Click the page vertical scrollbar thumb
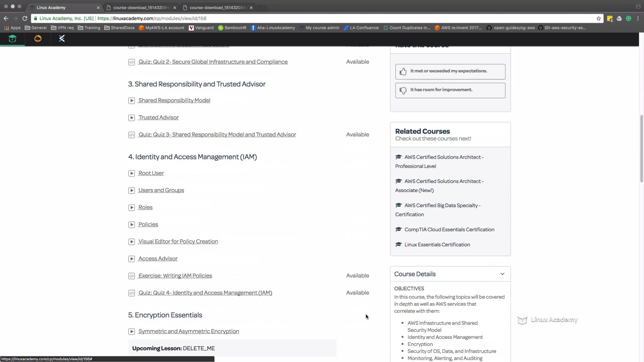The height and width of the screenshot is (362, 644). point(641,149)
